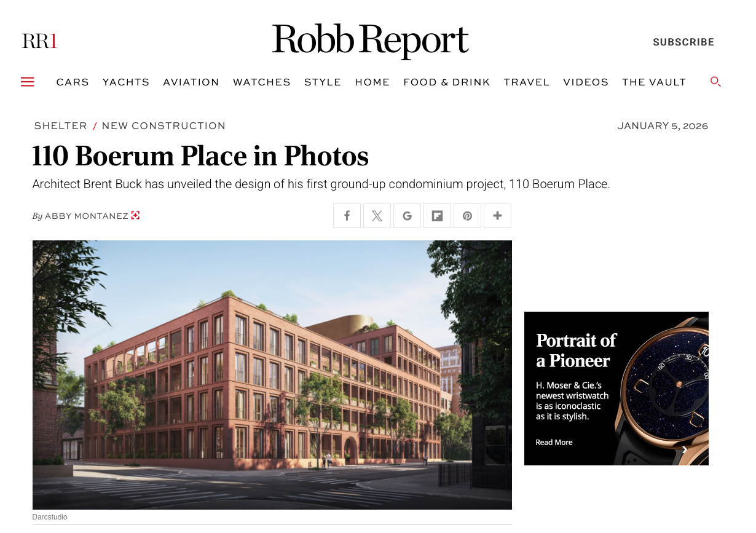Viewport: 756px width, 533px height.
Task: Click the Subscribe button
Action: tap(683, 42)
